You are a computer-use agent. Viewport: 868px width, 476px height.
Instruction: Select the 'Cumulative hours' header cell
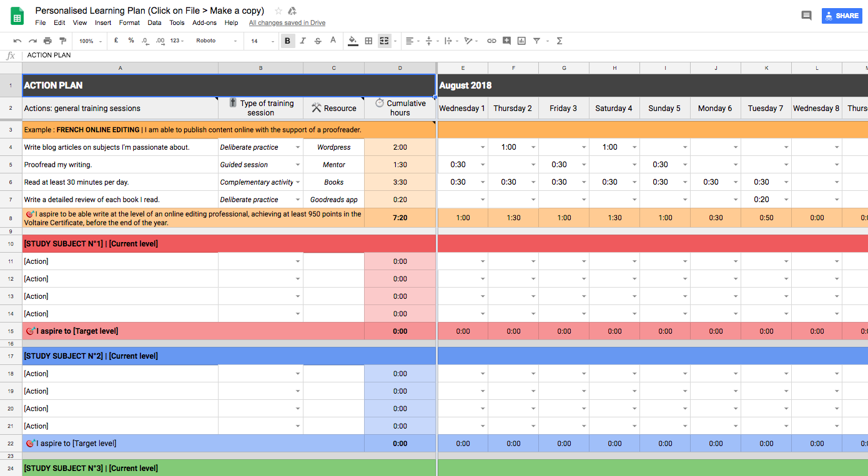click(400, 108)
